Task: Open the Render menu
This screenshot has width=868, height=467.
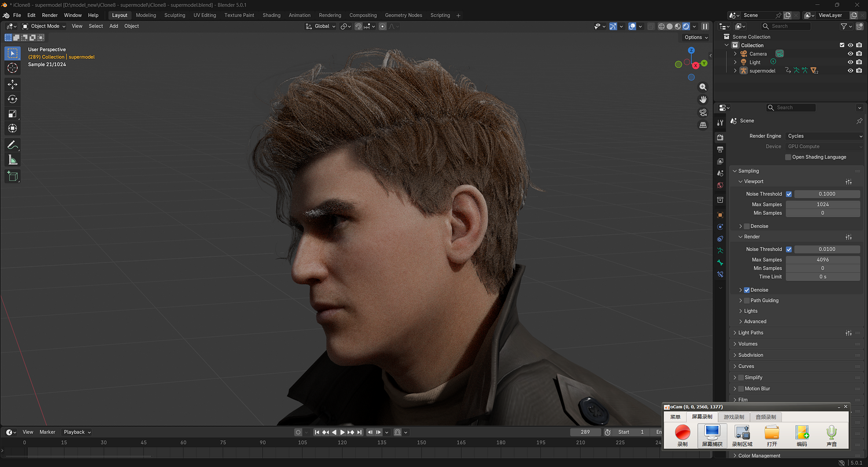Action: (x=50, y=15)
